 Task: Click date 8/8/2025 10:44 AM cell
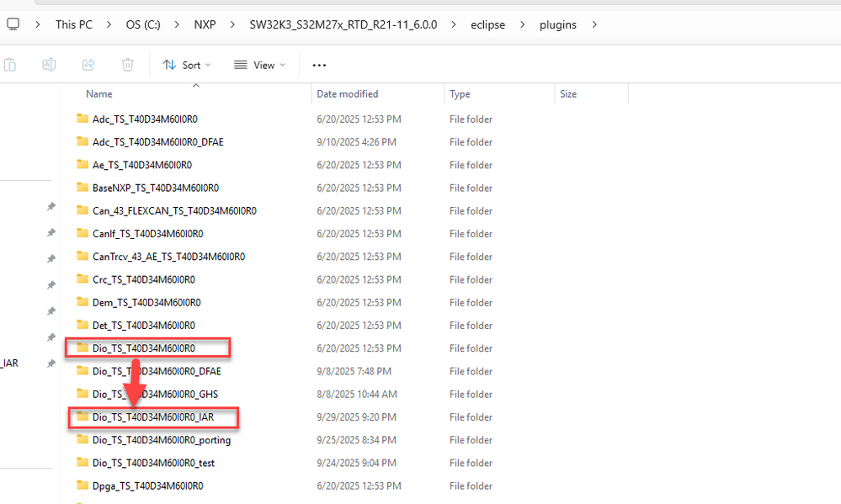pyautogui.click(x=357, y=395)
